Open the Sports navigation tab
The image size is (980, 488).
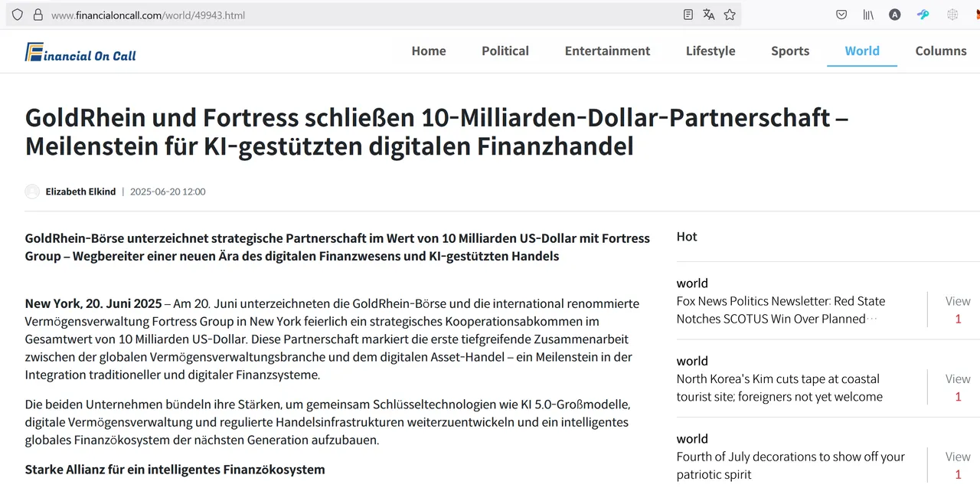790,51
